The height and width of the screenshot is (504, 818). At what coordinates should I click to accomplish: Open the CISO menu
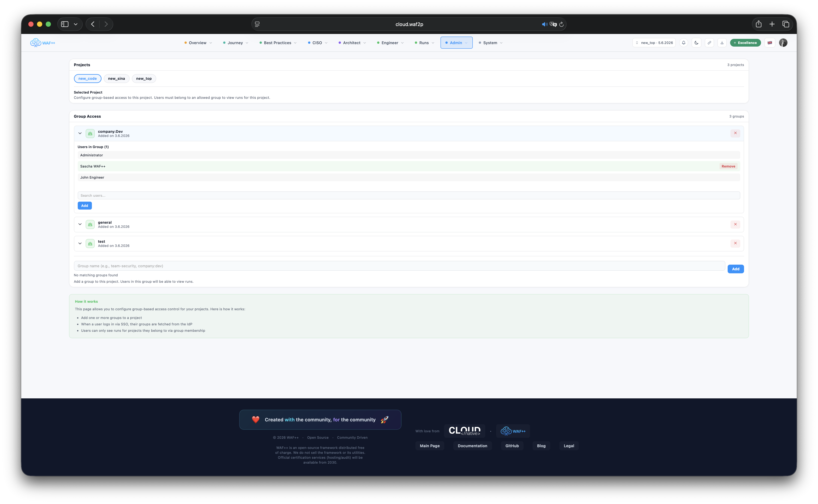pos(317,43)
